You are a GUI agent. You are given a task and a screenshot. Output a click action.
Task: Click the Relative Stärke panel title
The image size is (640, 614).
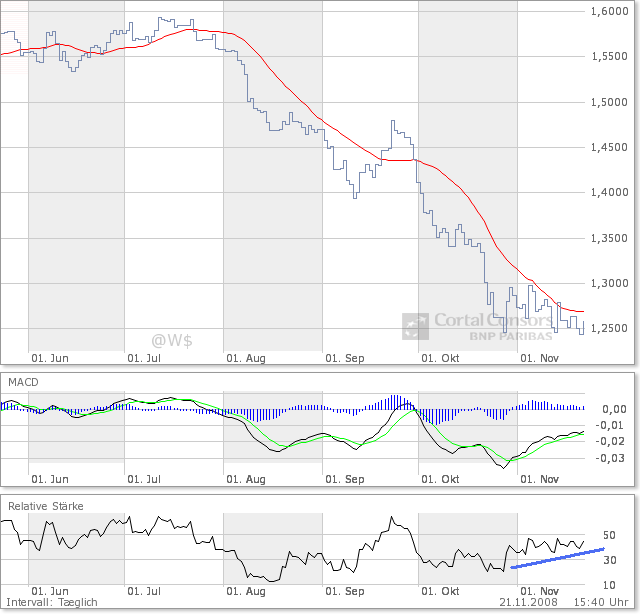[x=46, y=507]
